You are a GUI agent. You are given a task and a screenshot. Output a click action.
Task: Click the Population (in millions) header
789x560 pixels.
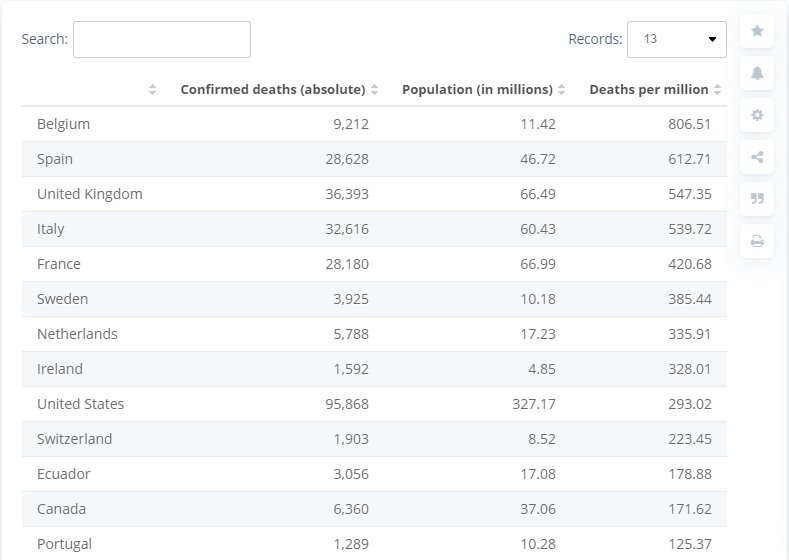pyautogui.click(x=477, y=90)
